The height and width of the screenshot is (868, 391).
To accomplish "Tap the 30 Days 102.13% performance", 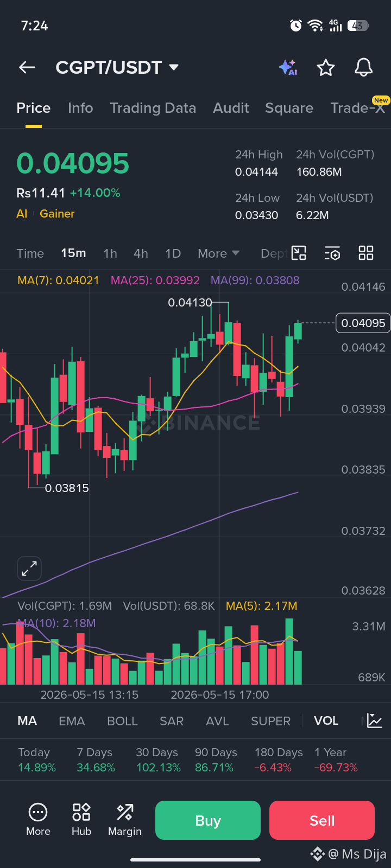I will (x=158, y=760).
